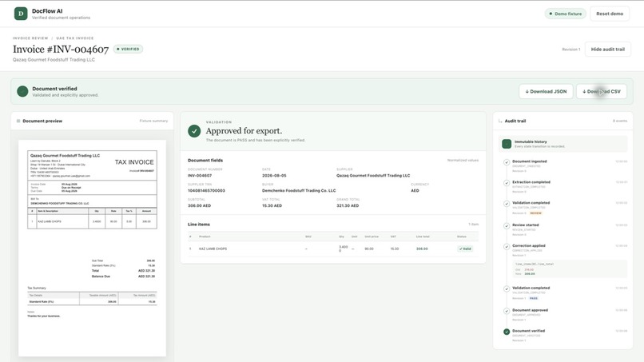Click the INVOICE REVIEW breadcrumb
This screenshot has height=362, width=644.
30,38
